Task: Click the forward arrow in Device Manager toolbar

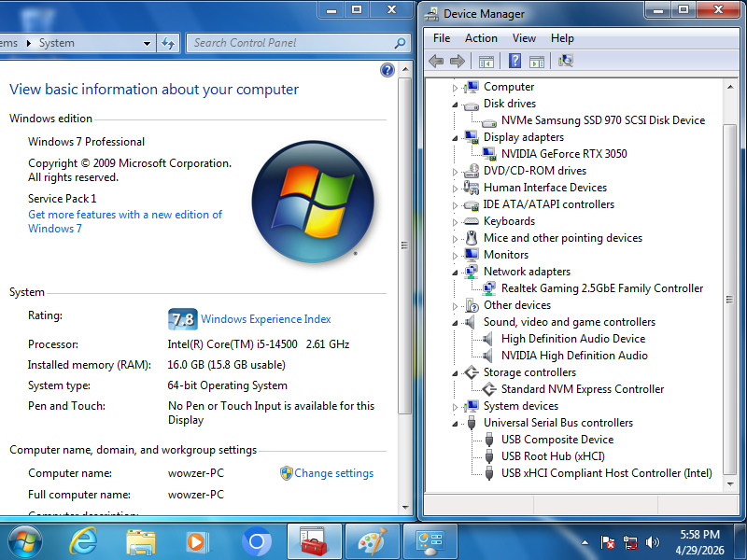Action: tap(458, 61)
